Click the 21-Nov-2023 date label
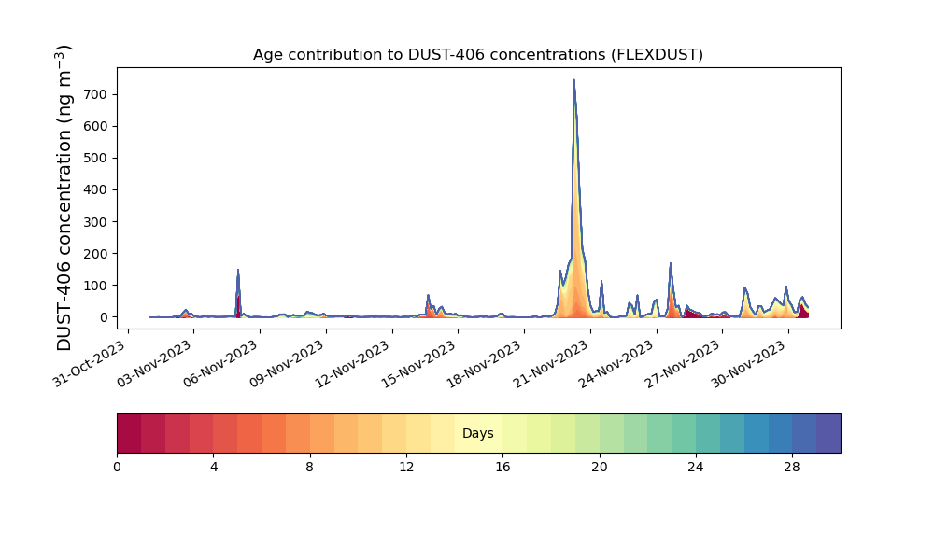 552,364
